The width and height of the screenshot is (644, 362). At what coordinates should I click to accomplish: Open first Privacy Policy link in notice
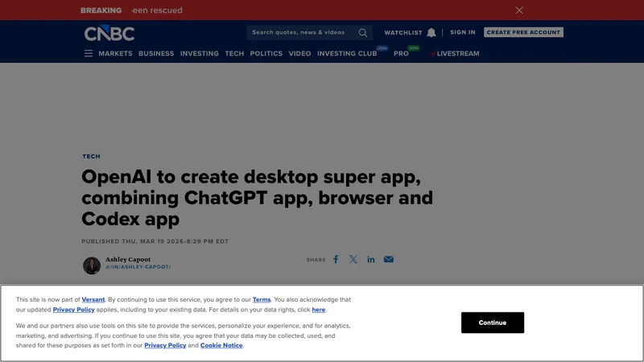(x=73, y=310)
